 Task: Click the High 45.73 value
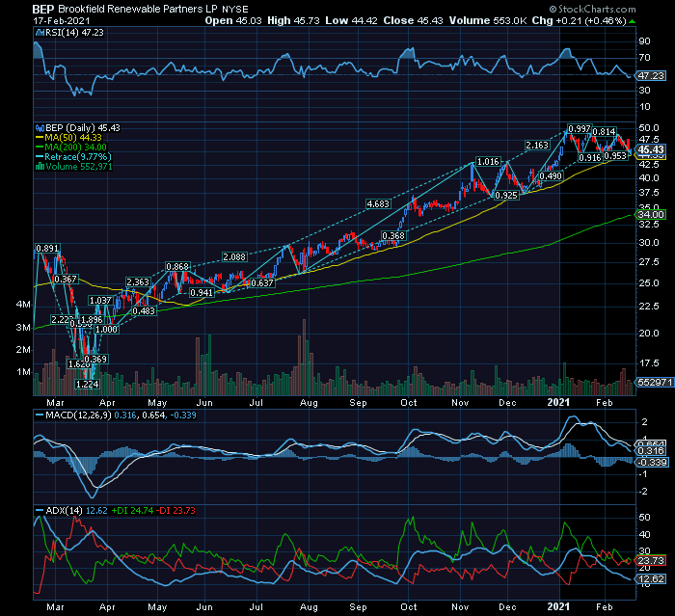click(x=293, y=20)
